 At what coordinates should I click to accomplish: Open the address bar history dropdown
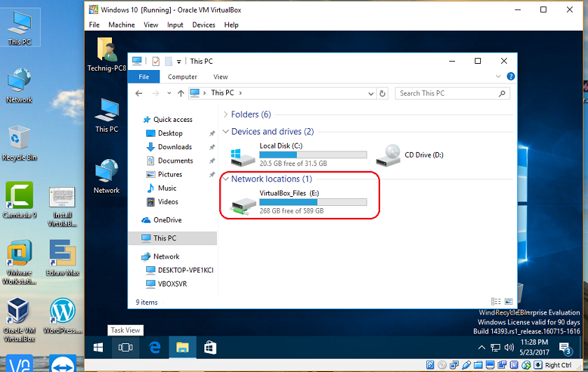[x=371, y=93]
